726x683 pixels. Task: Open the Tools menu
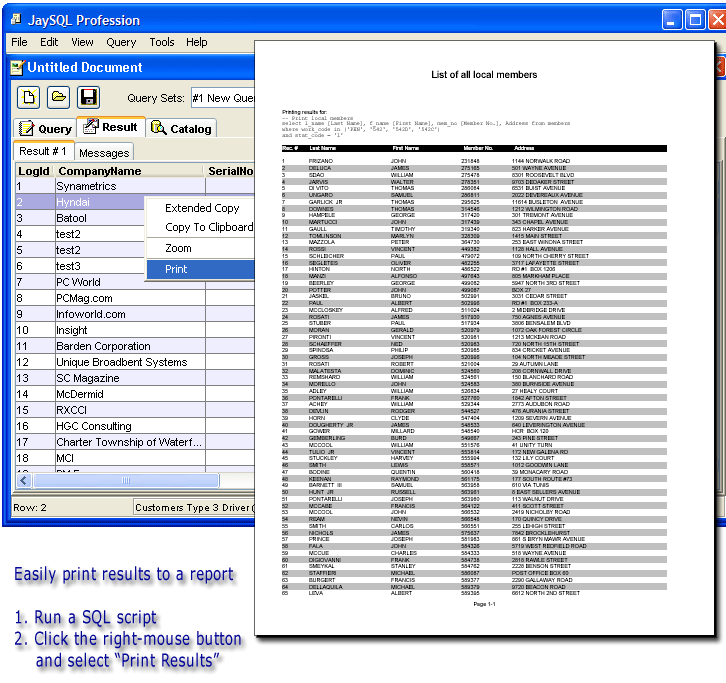162,42
